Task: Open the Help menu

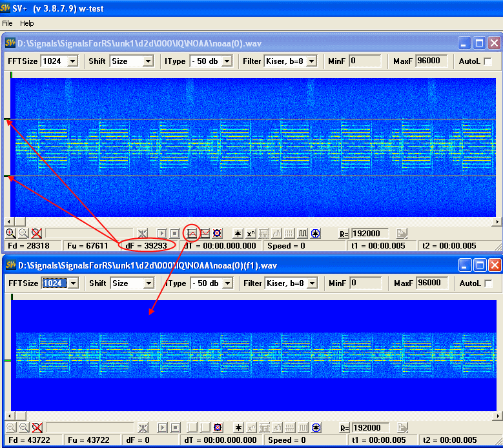Action: pyautogui.click(x=27, y=23)
